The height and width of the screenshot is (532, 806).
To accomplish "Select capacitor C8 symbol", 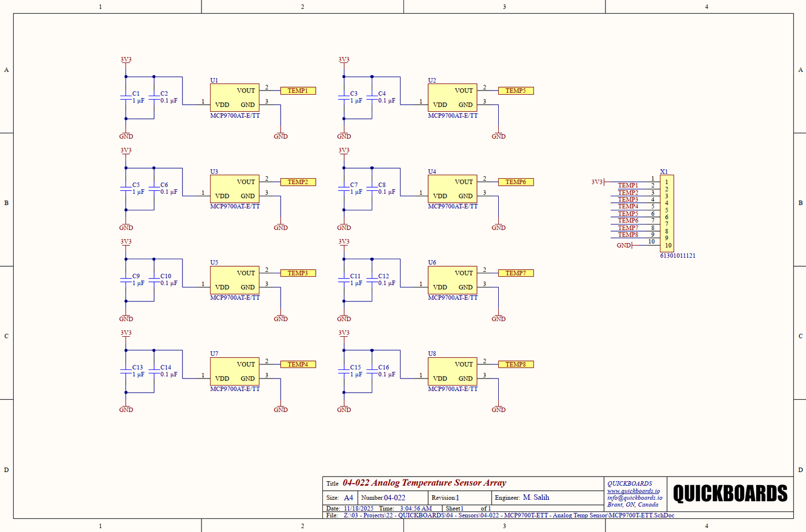I will (x=372, y=188).
